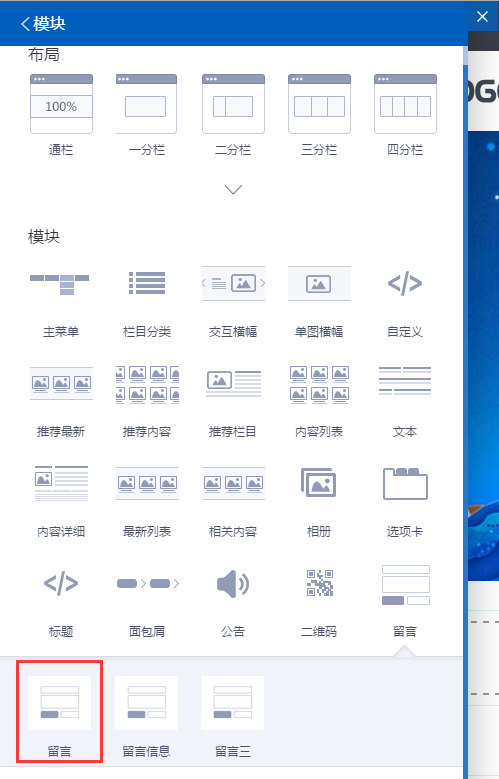Close the module panel with X
499x779 pixels.
pos(482,16)
